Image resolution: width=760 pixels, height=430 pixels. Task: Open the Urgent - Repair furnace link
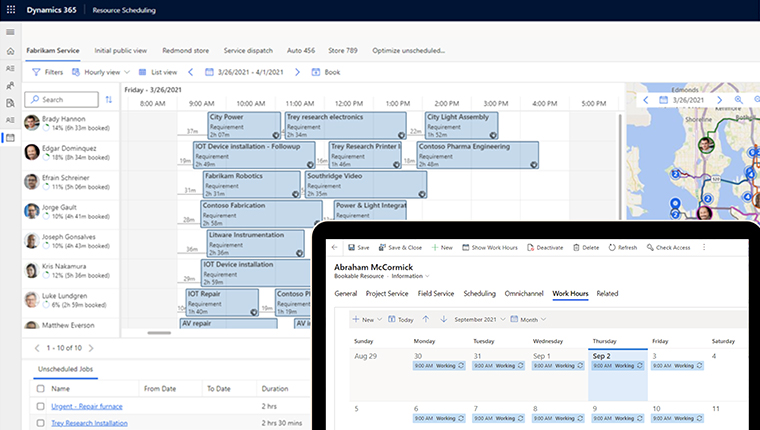pos(85,407)
